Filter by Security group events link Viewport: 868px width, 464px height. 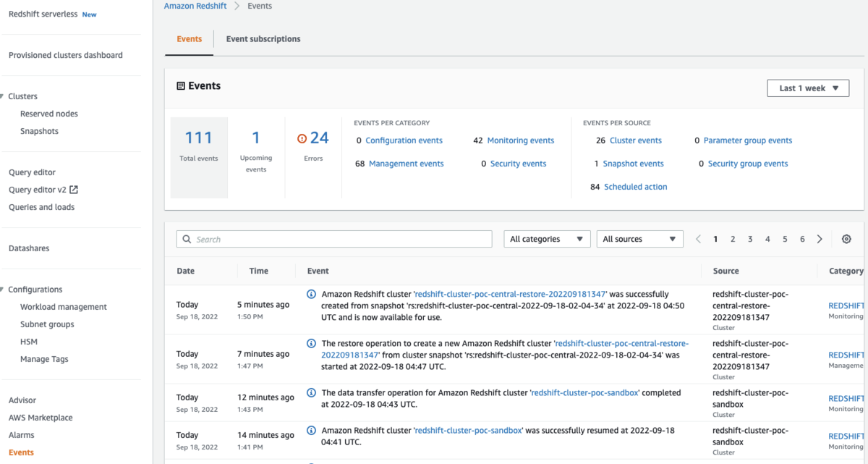748,164
